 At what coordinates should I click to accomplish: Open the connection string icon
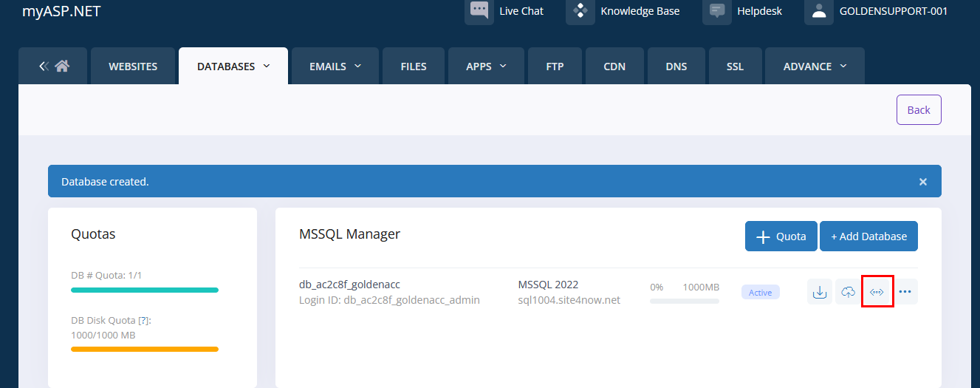877,292
